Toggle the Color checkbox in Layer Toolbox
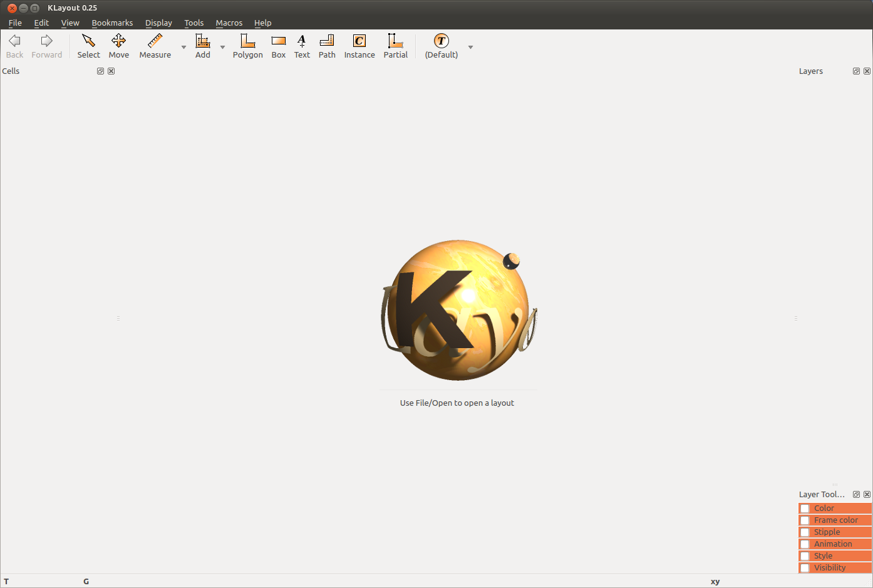Viewport: 873px width, 588px height. coord(805,508)
